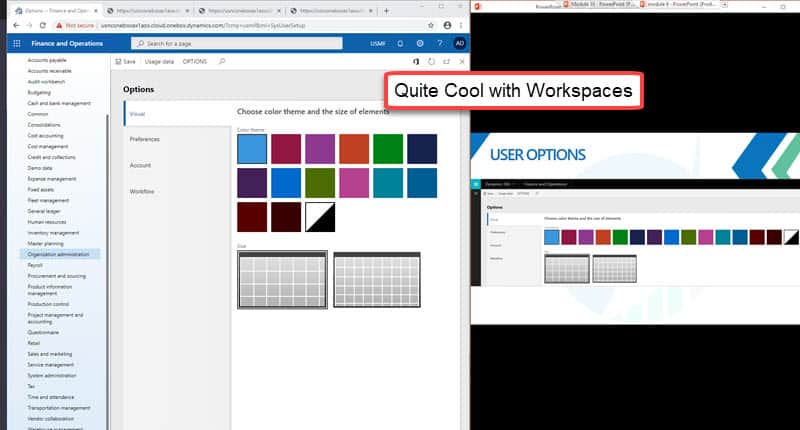Open the Human resources module
The image size is (800, 430).
(x=47, y=222)
